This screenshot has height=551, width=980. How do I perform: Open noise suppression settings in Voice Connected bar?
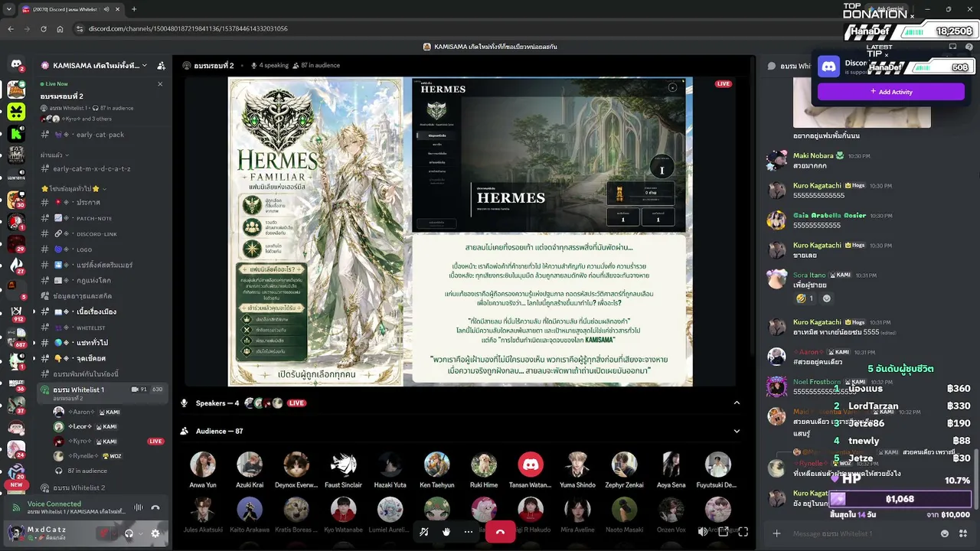(139, 507)
